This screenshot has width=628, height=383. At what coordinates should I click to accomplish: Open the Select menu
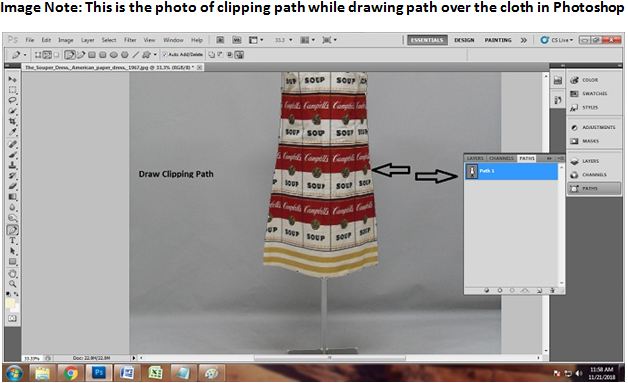pyautogui.click(x=109, y=40)
